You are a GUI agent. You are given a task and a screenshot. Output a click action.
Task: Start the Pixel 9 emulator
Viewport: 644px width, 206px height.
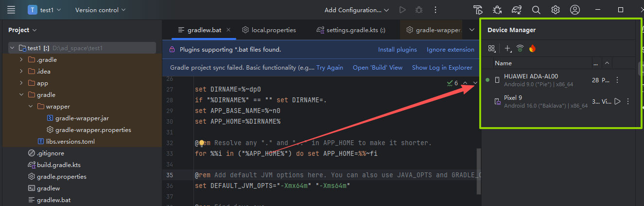pyautogui.click(x=617, y=101)
